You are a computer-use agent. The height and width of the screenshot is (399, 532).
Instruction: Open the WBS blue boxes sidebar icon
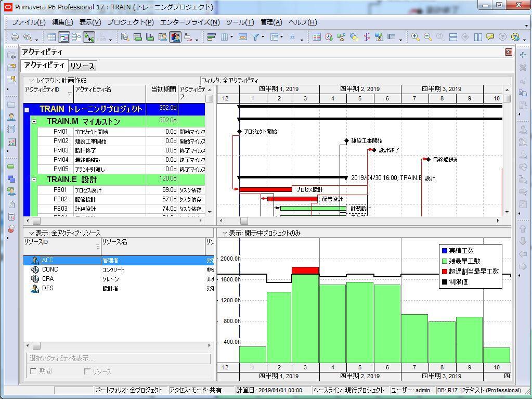11,179
